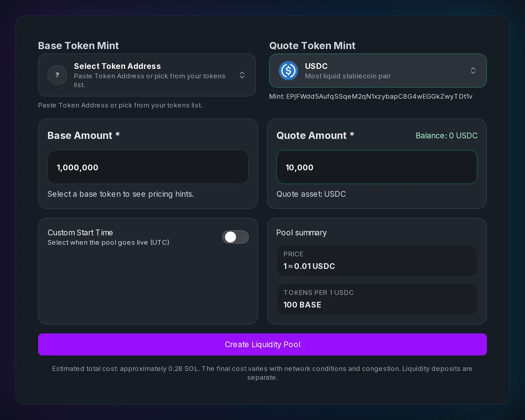Click Select a base token pricing hint
The width and height of the screenshot is (525, 420).
coord(121,194)
